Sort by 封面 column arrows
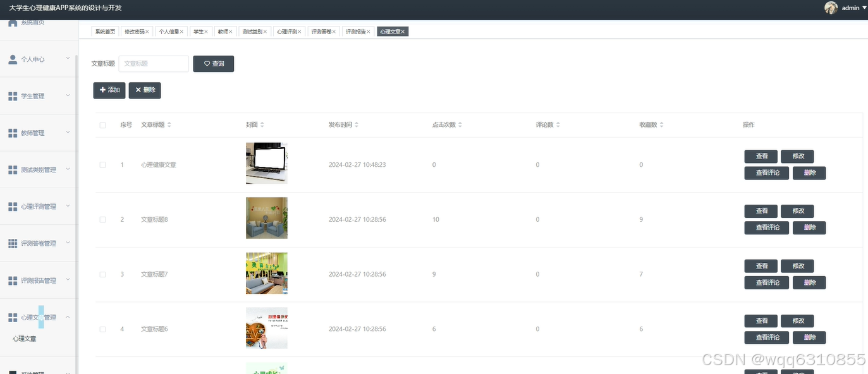The height and width of the screenshot is (374, 868). pos(262,125)
